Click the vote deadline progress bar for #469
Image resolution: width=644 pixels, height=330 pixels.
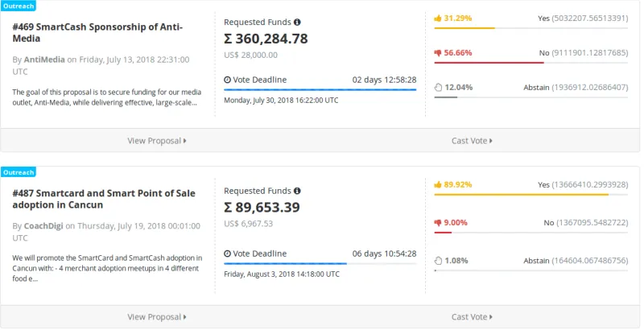(x=320, y=89)
